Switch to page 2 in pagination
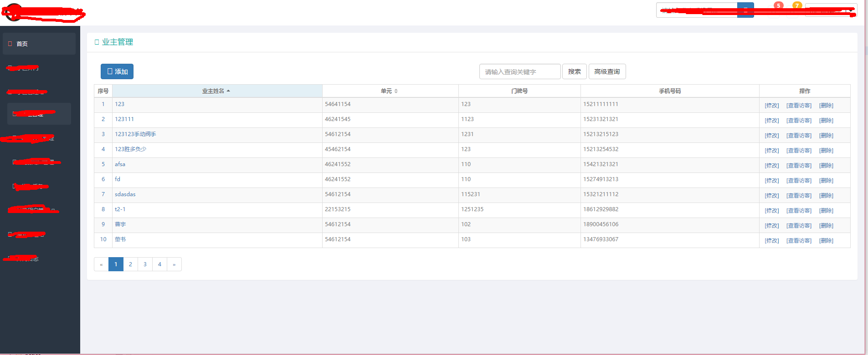Screen dimensions: 868x355 [x=130, y=264]
